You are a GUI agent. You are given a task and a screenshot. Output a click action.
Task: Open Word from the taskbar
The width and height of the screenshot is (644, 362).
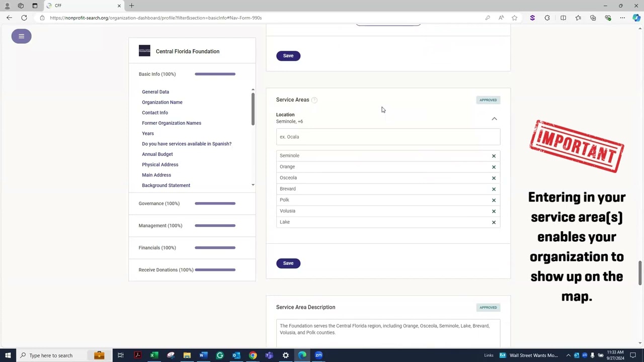203,355
